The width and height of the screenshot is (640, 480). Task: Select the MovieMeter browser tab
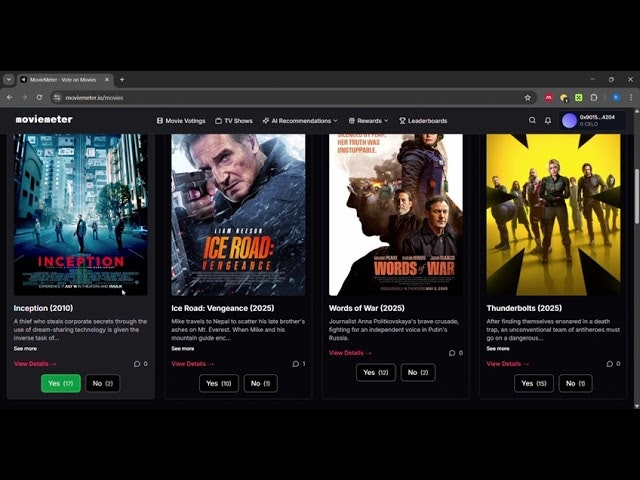click(x=65, y=80)
